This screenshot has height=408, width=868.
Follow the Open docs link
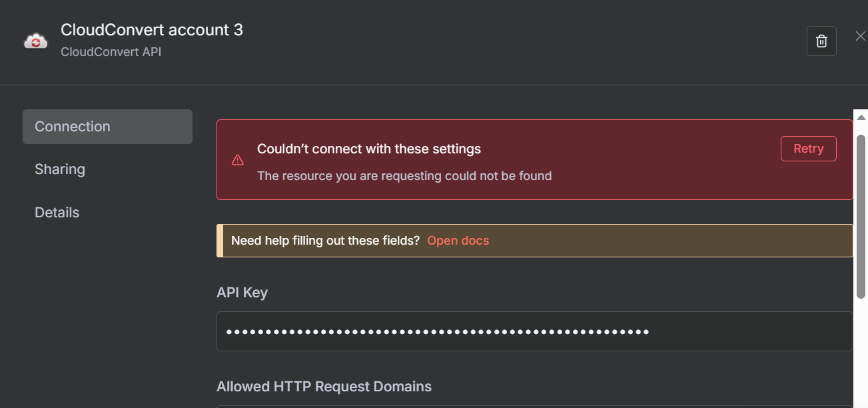click(x=458, y=241)
